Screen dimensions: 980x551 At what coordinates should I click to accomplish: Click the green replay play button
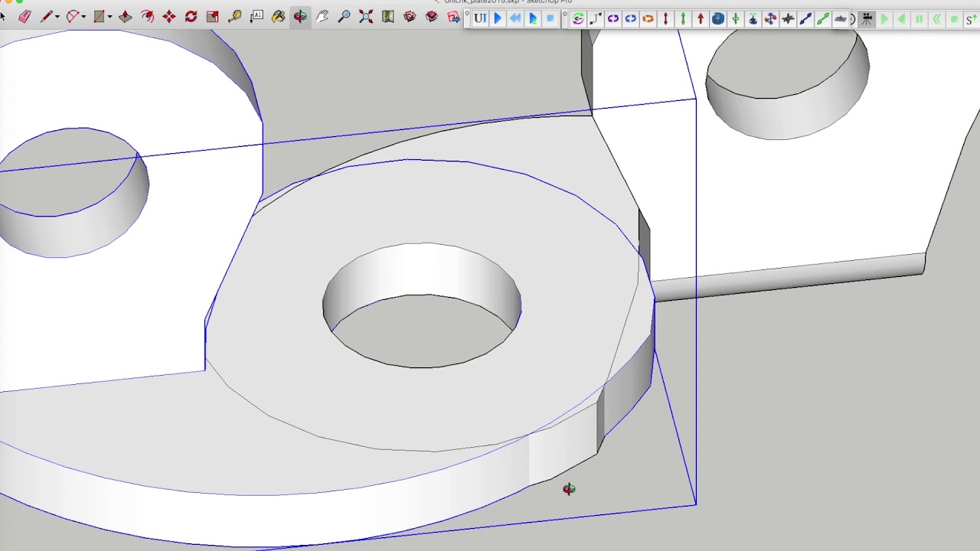click(x=884, y=19)
